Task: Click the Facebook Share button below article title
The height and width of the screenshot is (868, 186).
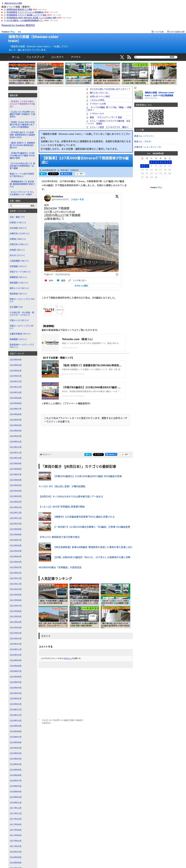Action: (x=66, y=174)
